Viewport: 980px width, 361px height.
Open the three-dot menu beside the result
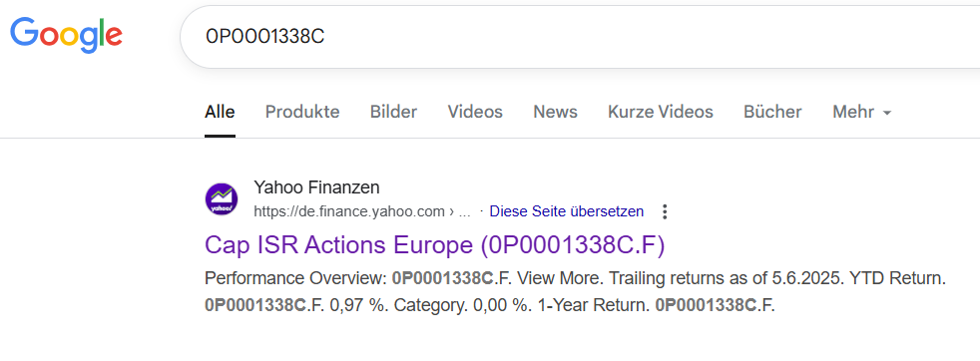pyautogui.click(x=665, y=211)
